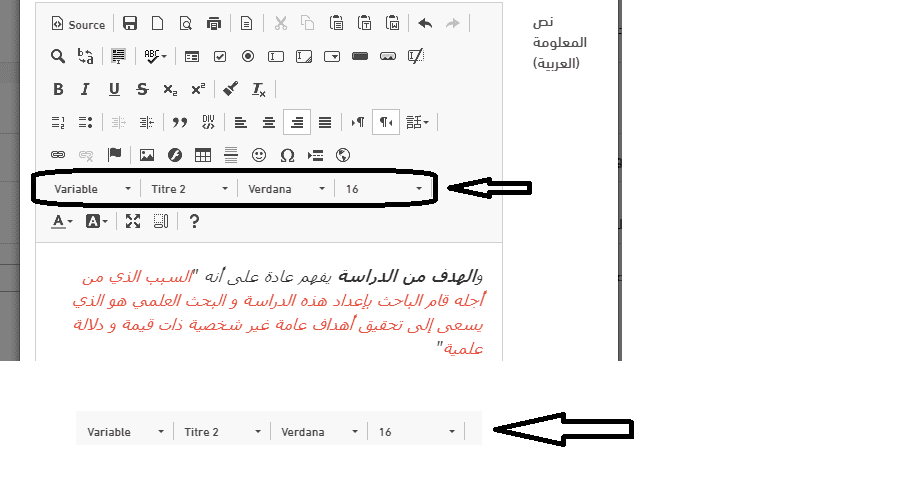Create a Div container
The width and height of the screenshot is (915, 494).
208,122
